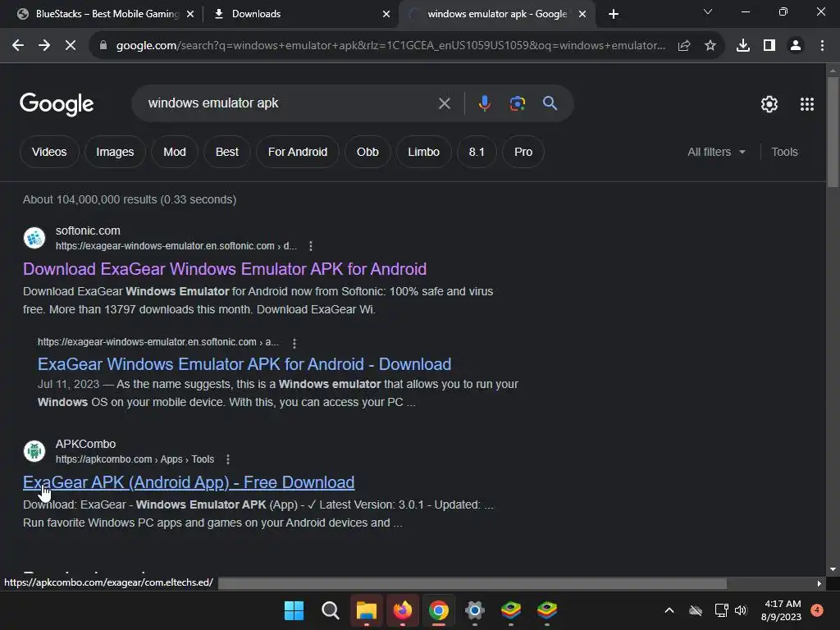The image size is (840, 630).
Task: Expand the All filters dropdown
Action: coord(716,152)
